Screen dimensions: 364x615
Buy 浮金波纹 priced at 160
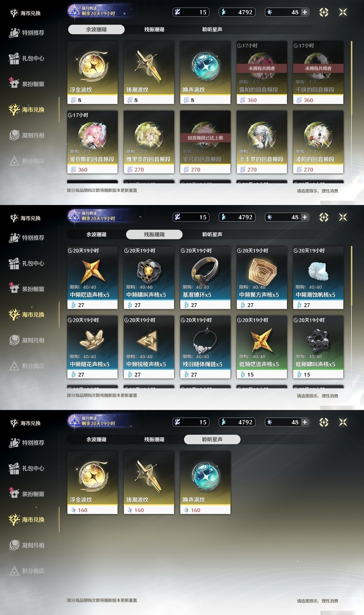[x=92, y=483]
